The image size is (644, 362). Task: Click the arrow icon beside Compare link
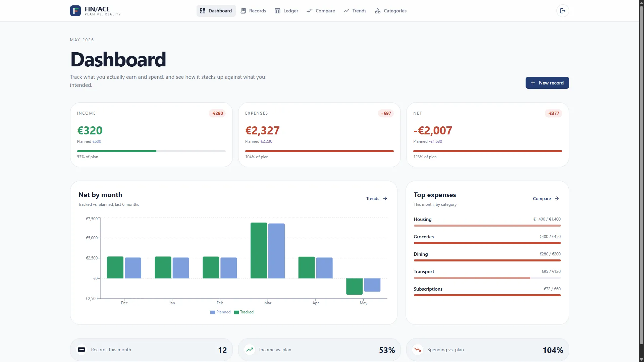(557, 198)
